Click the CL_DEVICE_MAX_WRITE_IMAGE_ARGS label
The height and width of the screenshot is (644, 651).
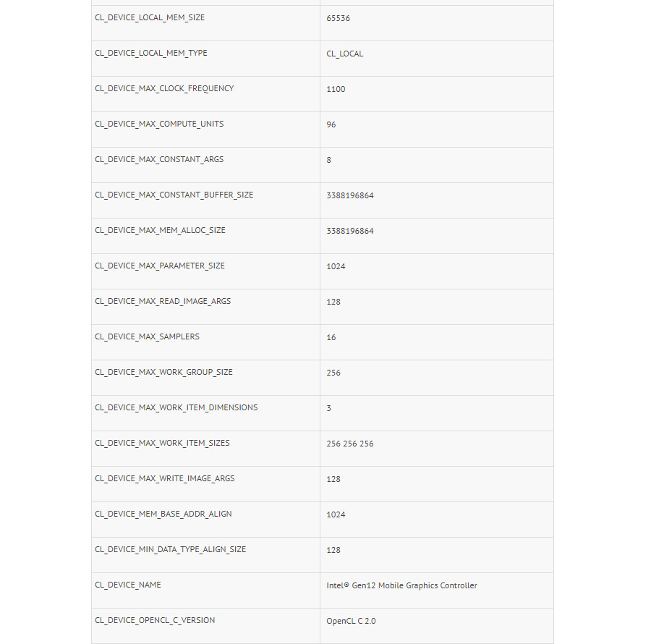(164, 478)
